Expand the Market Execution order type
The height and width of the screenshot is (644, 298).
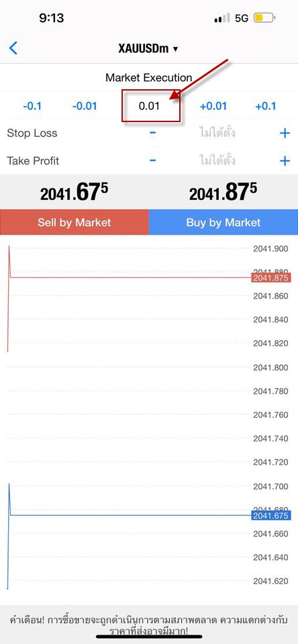(x=149, y=78)
